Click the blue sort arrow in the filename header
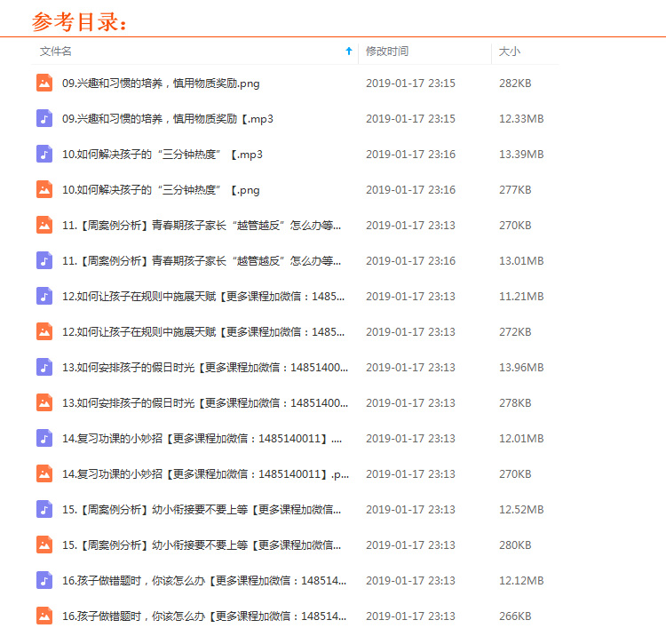The width and height of the screenshot is (666, 644). (349, 52)
